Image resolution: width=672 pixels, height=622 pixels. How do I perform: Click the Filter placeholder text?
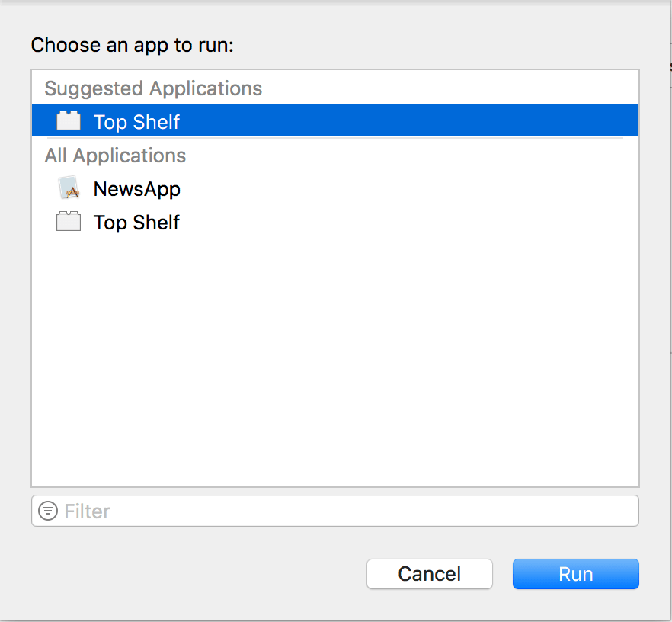86,511
